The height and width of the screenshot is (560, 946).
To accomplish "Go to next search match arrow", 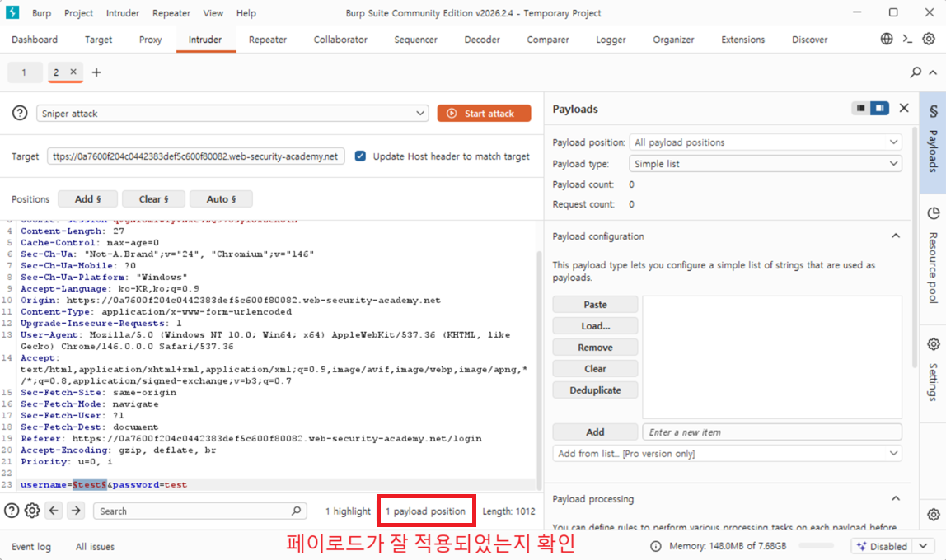I will pyautogui.click(x=76, y=511).
